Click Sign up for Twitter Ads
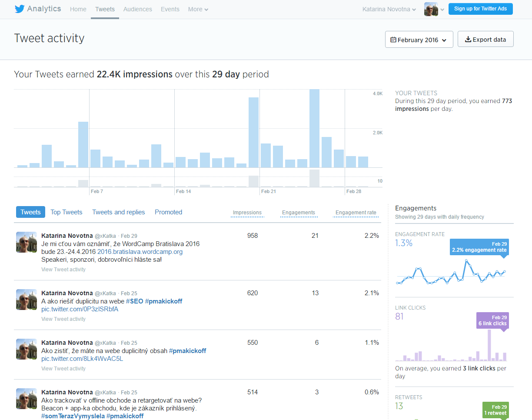532x420 pixels. point(481,9)
